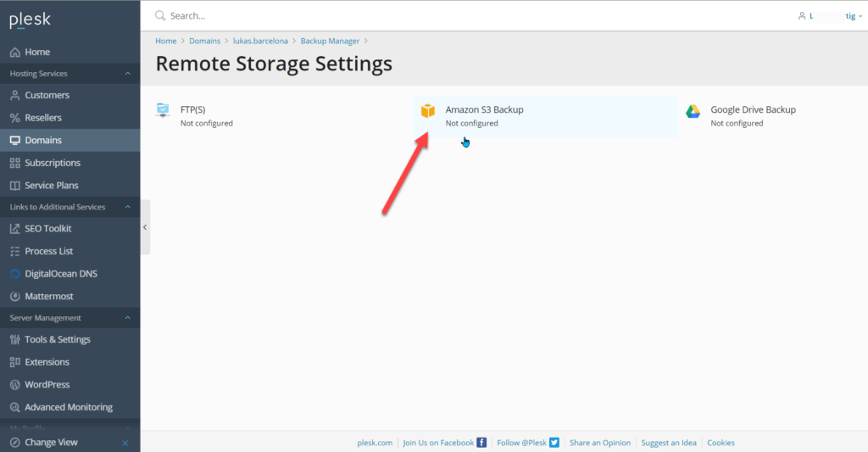Click Join Us on Facebook link
The height and width of the screenshot is (452, 868).
[438, 443]
